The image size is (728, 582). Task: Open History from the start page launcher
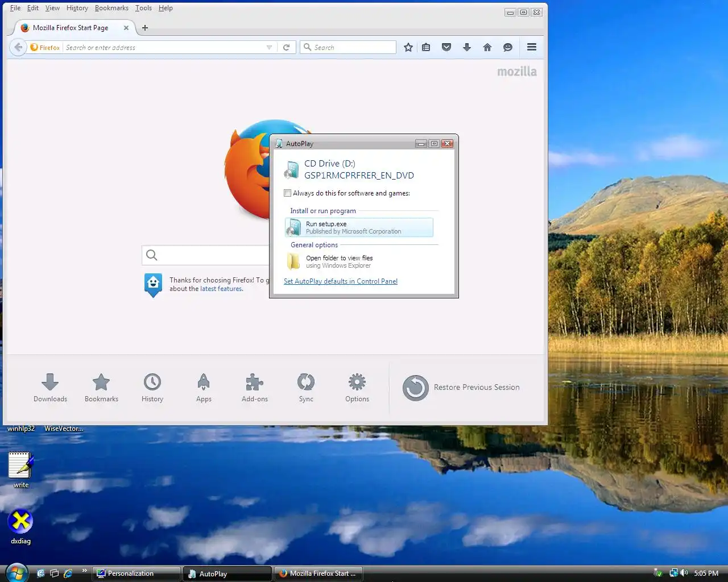pyautogui.click(x=152, y=388)
